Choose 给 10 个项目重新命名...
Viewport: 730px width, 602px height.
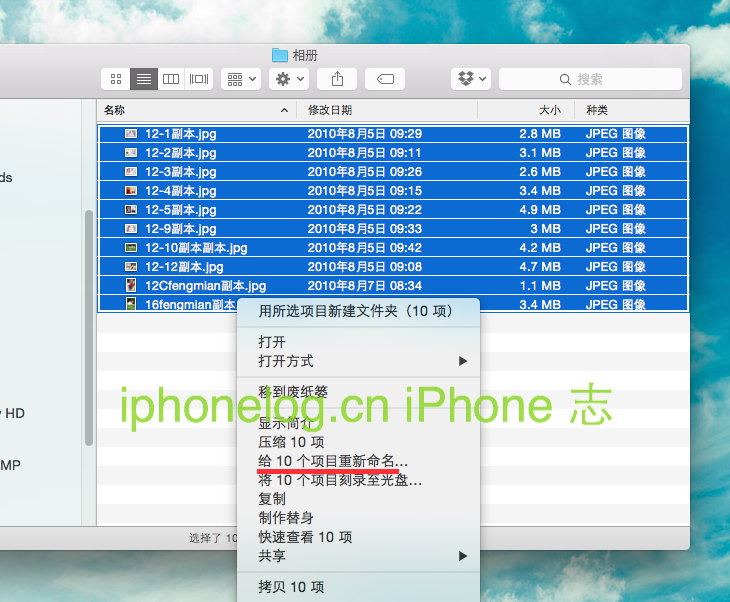358,461
